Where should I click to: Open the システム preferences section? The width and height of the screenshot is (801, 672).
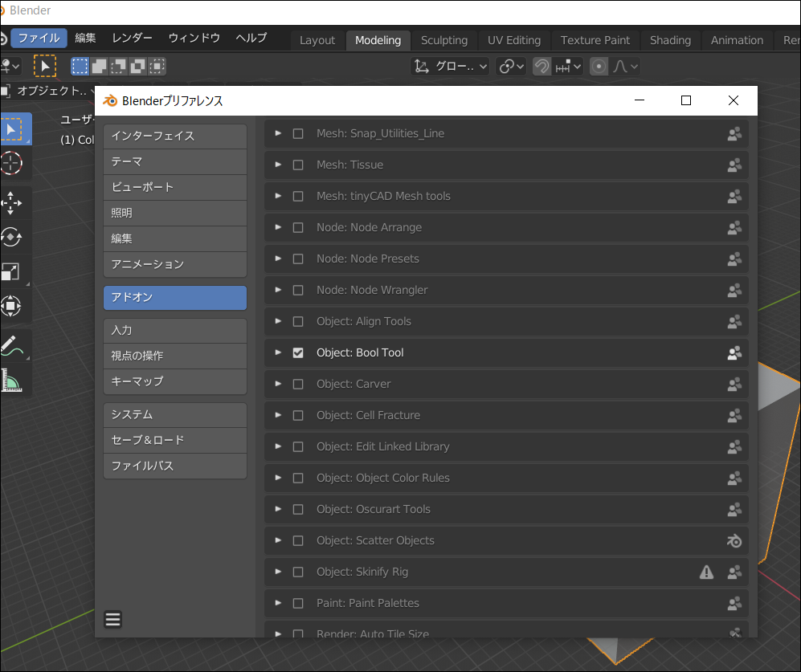click(x=175, y=414)
